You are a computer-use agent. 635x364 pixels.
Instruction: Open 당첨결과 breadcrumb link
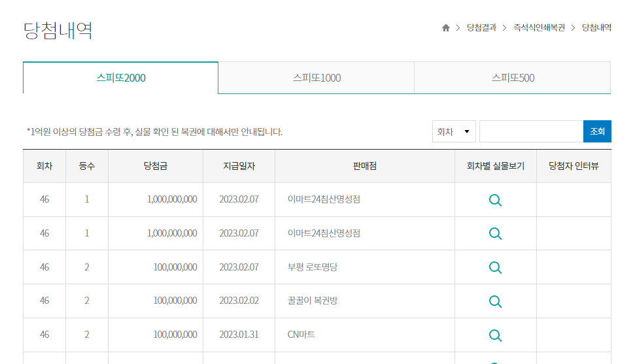coord(481,27)
